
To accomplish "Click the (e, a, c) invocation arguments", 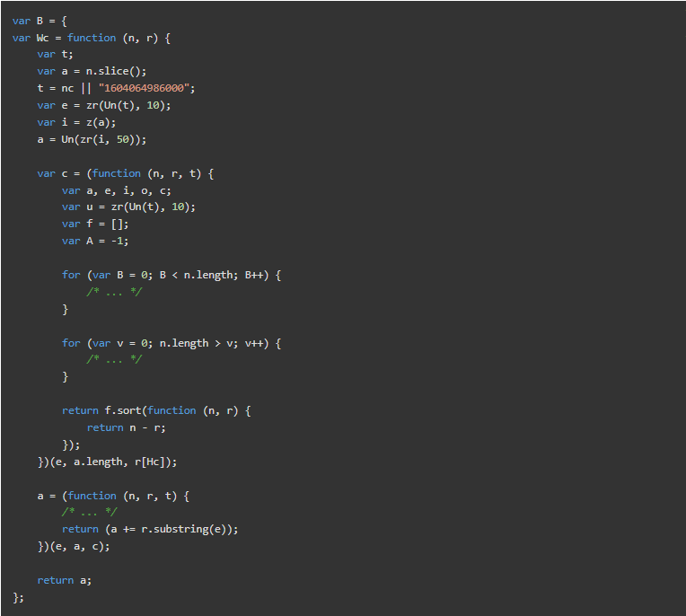I will (80, 547).
